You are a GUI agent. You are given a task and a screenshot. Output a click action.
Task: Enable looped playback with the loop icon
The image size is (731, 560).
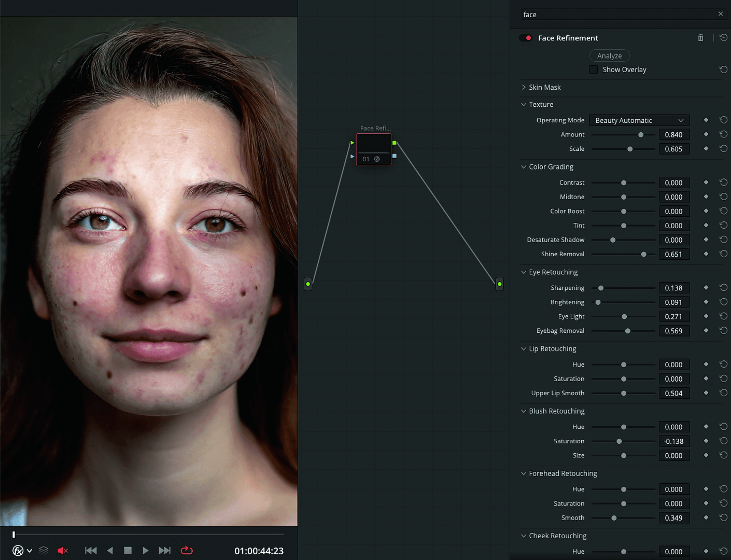click(187, 550)
